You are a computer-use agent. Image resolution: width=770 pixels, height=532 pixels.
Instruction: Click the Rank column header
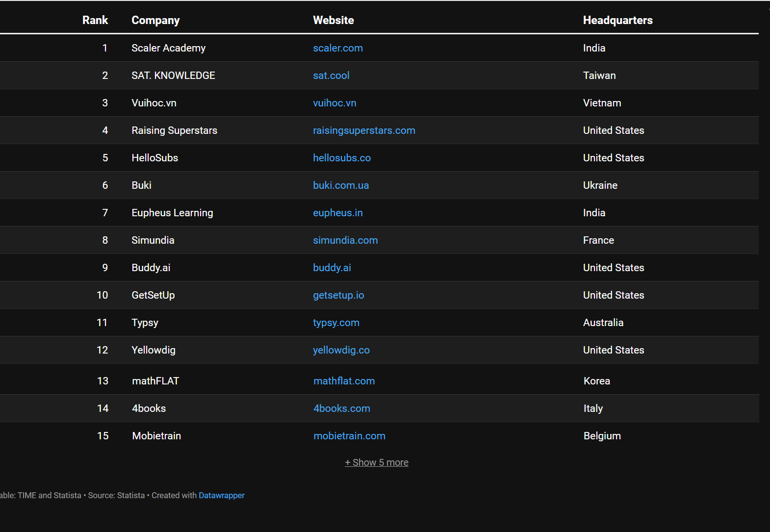95,20
